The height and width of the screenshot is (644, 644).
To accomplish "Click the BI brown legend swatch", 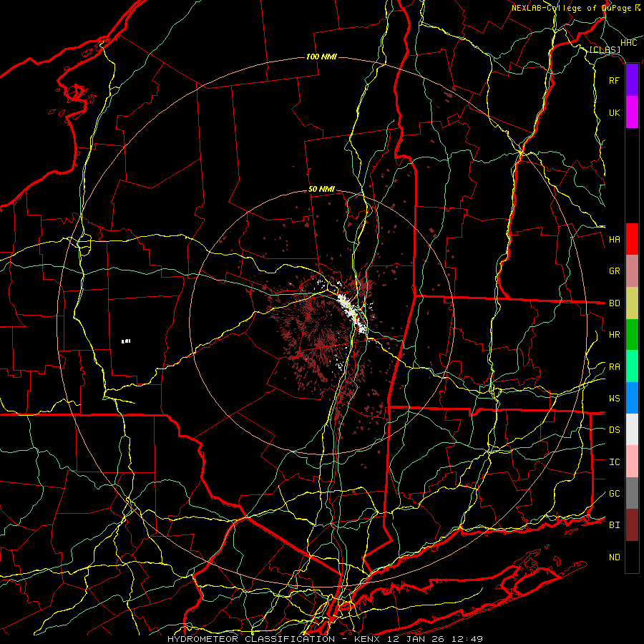I will click(632, 525).
